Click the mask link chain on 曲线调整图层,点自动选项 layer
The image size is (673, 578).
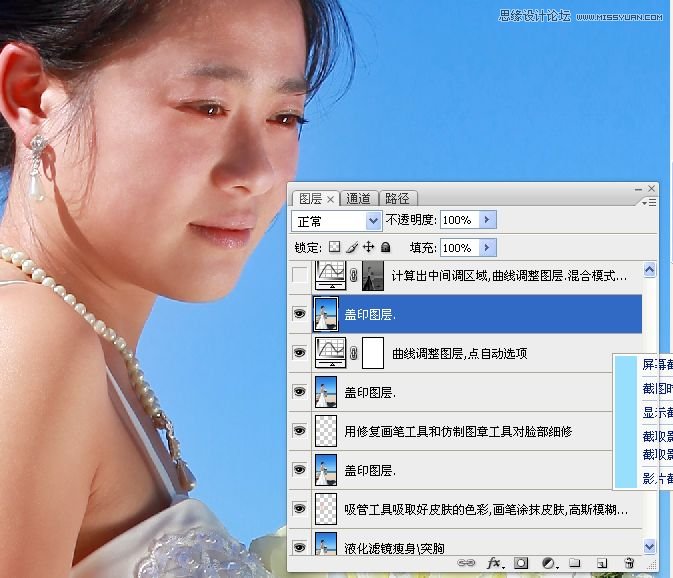[354, 353]
